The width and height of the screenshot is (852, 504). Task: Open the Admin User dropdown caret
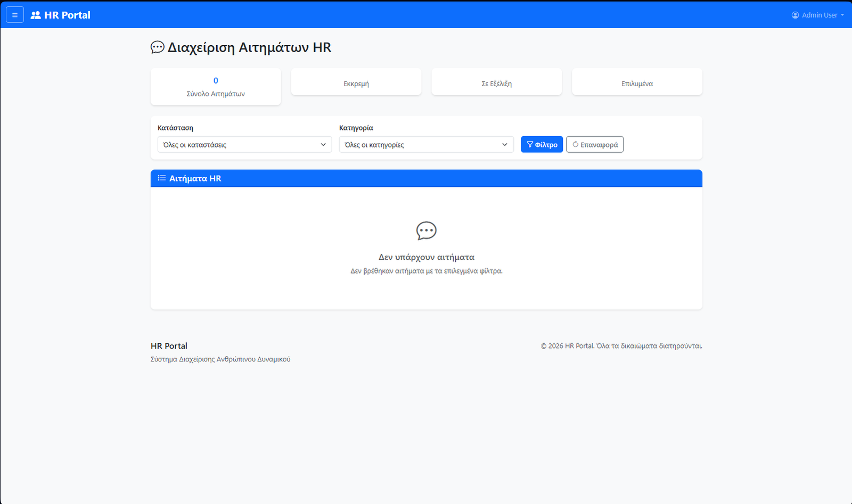tap(842, 15)
